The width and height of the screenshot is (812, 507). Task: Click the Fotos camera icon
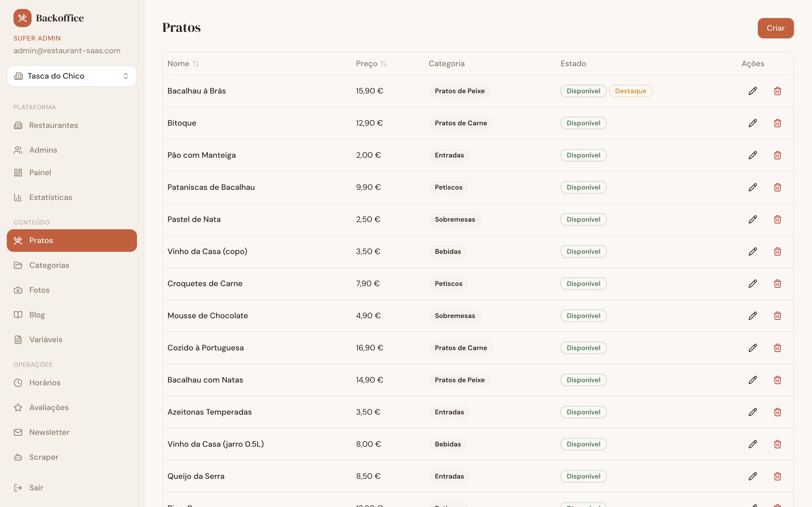point(18,290)
